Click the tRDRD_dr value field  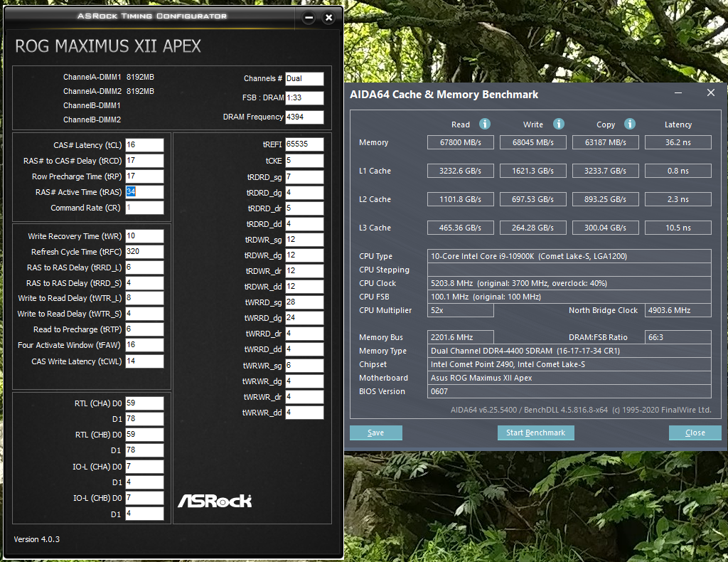[304, 208]
